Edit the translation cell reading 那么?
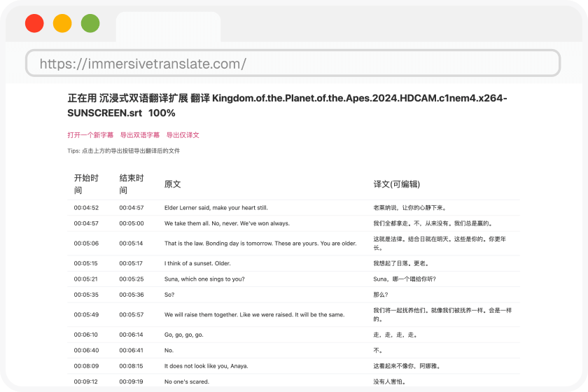This screenshot has width=588, height=392. point(382,295)
